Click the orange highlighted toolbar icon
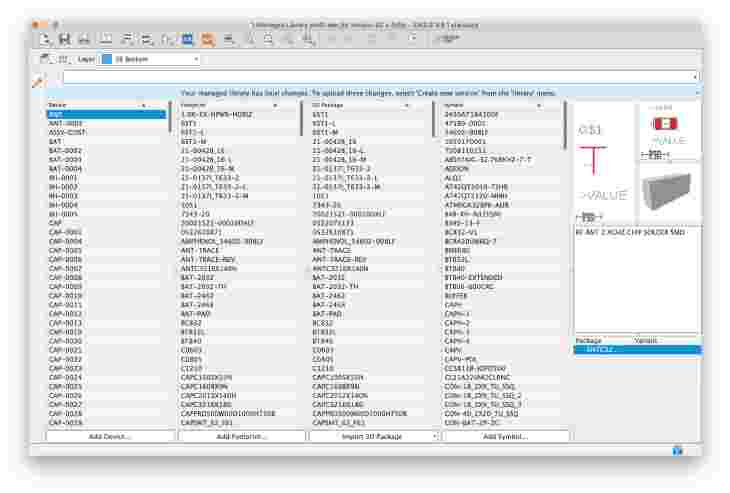This screenshot has width=730, height=493. 207,40
